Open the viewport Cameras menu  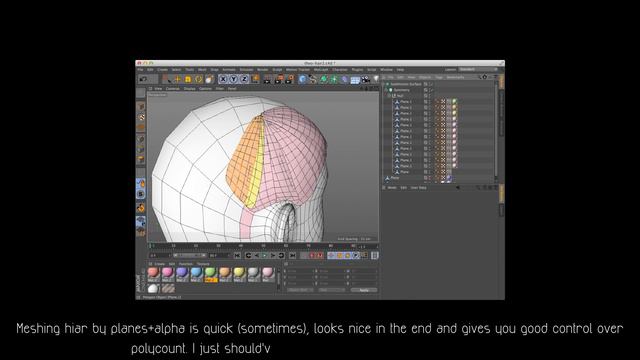coord(173,89)
